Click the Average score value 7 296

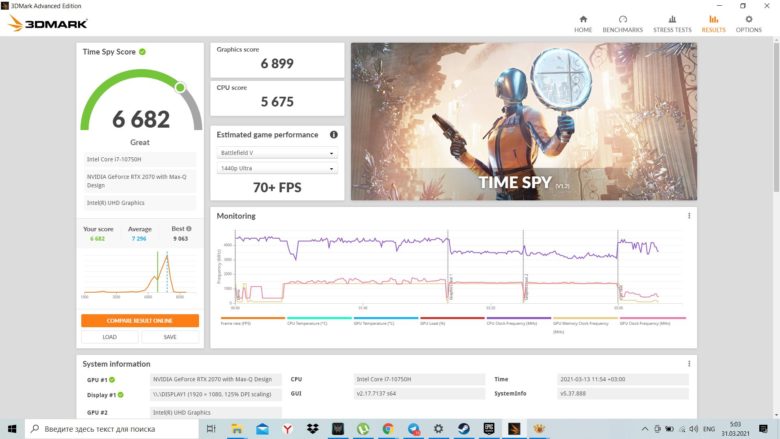pyautogui.click(x=139, y=239)
